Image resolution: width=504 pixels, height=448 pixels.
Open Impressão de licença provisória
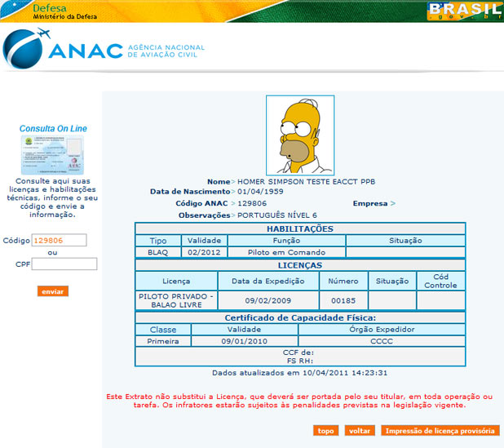click(439, 431)
